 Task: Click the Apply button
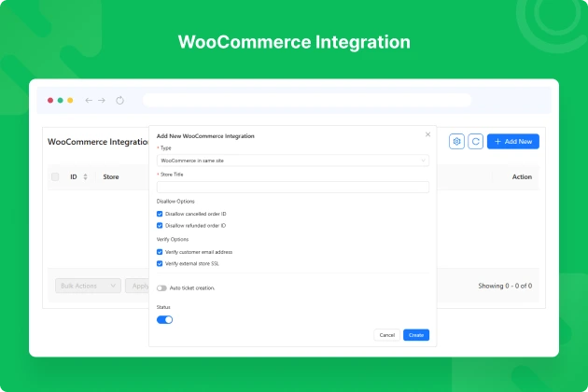tap(137, 286)
